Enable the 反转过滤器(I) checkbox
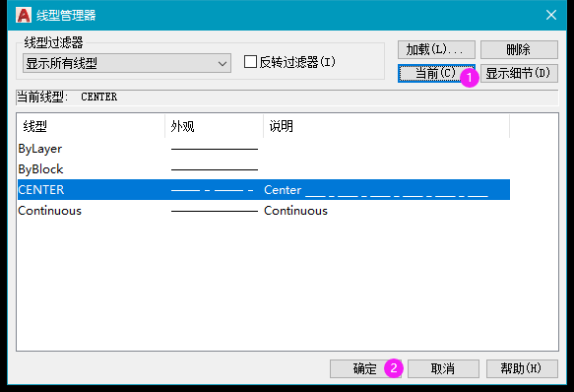The height and width of the screenshot is (392, 574). (x=250, y=61)
